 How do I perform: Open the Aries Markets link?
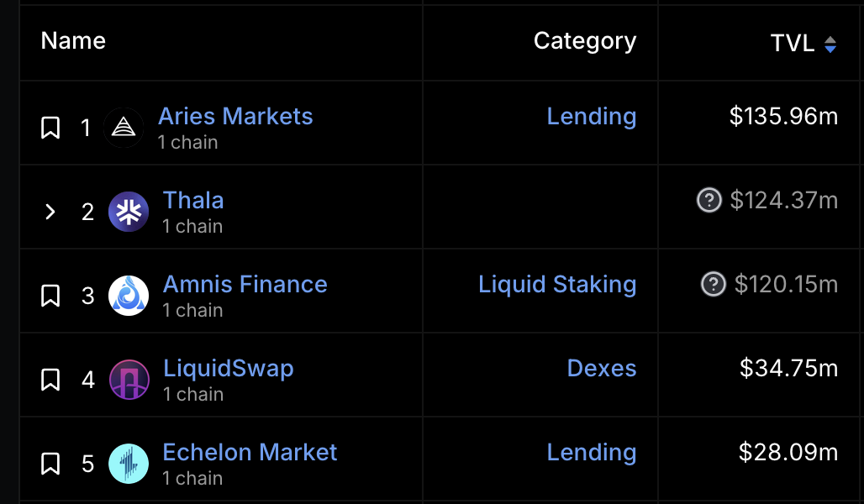[x=235, y=116]
